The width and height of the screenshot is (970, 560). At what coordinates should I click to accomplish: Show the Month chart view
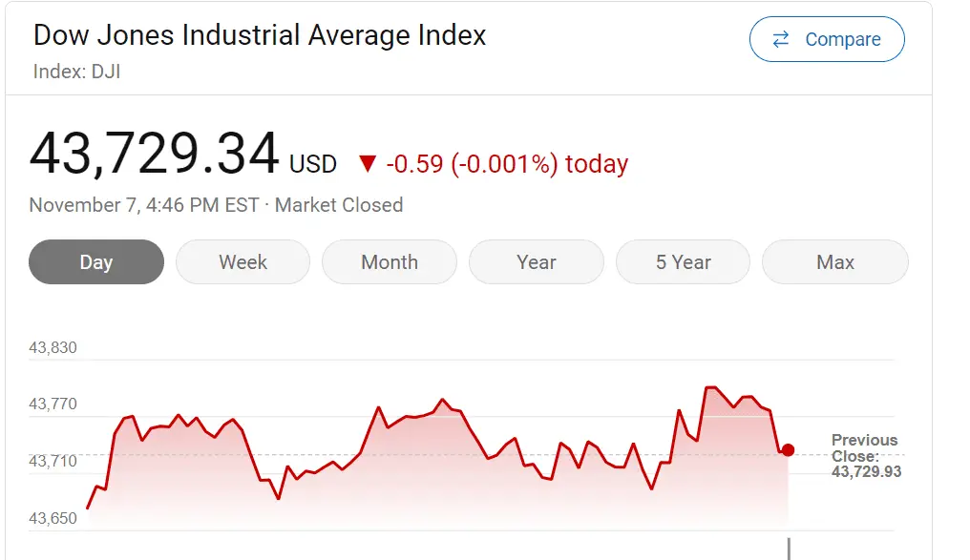tap(390, 262)
